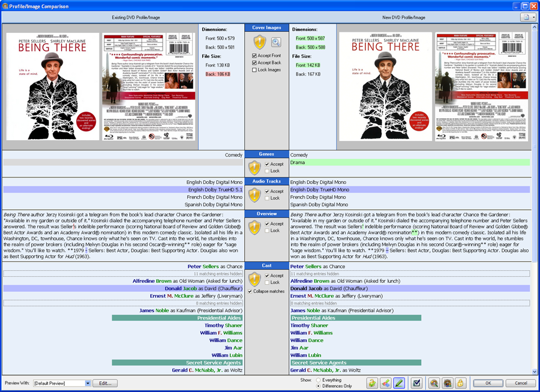540x392 pixels.
Task: Open the Preview With dropdown
Action: 88,383
